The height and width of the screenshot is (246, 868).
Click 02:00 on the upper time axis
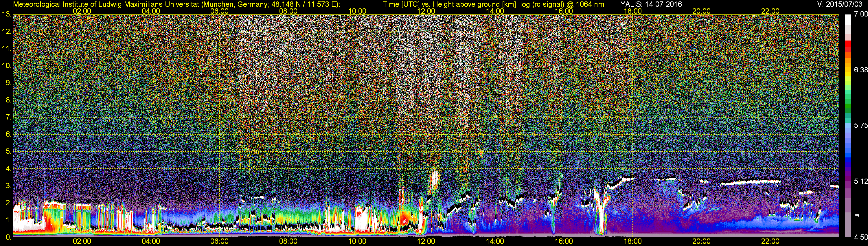pyautogui.click(x=82, y=11)
